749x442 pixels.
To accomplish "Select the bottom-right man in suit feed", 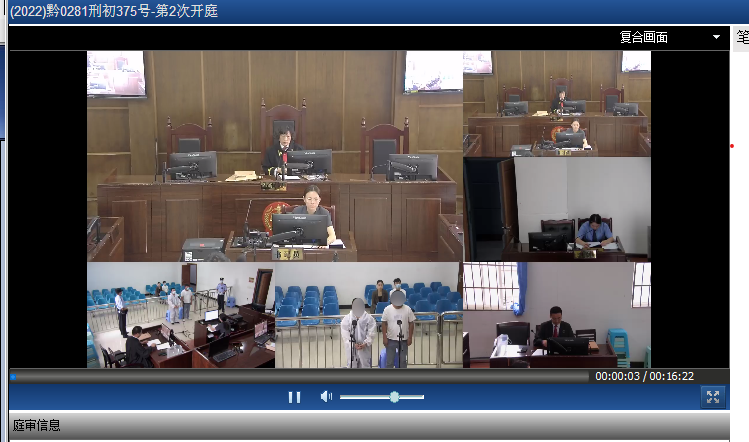I will point(556,315).
